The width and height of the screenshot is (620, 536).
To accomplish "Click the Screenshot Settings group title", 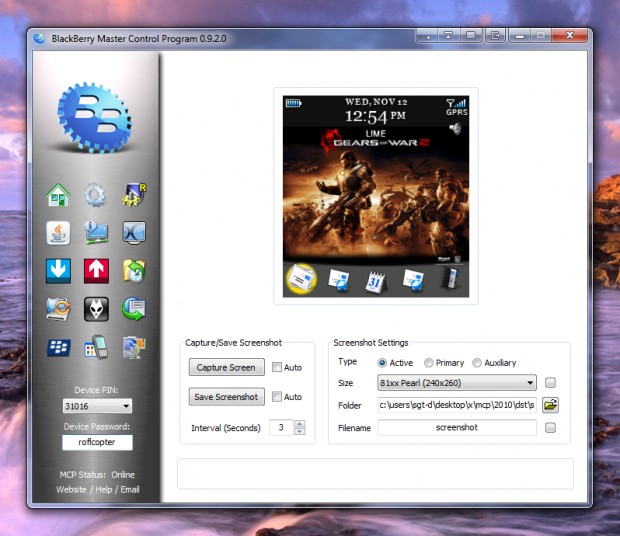I will pos(370,342).
